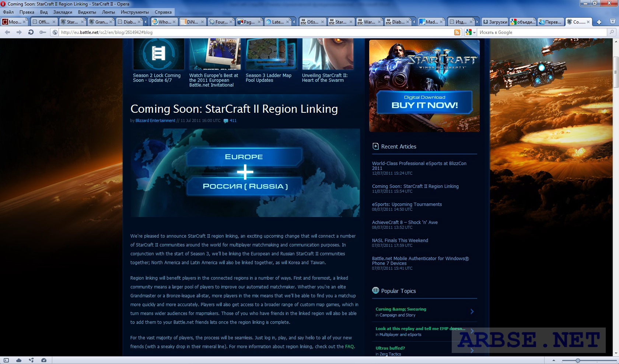
Task: Open 'Unveiling StarCraft II: Heart of the Swarm' thumbnail
Action: pyautogui.click(x=328, y=55)
